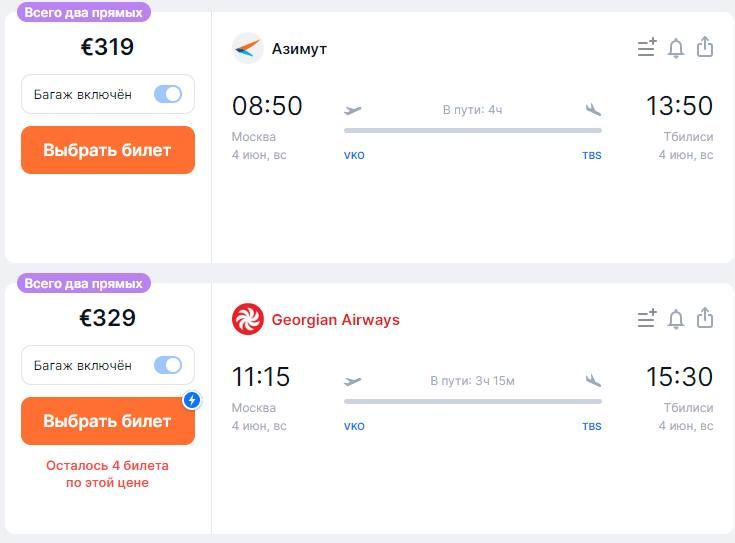This screenshot has width=735, height=543.
Task: Click the Georgian Airways airline name
Action: tap(335, 320)
